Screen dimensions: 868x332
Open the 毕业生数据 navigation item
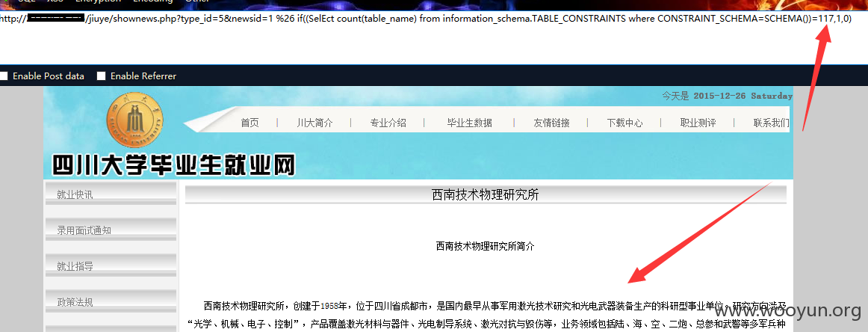pos(469,123)
